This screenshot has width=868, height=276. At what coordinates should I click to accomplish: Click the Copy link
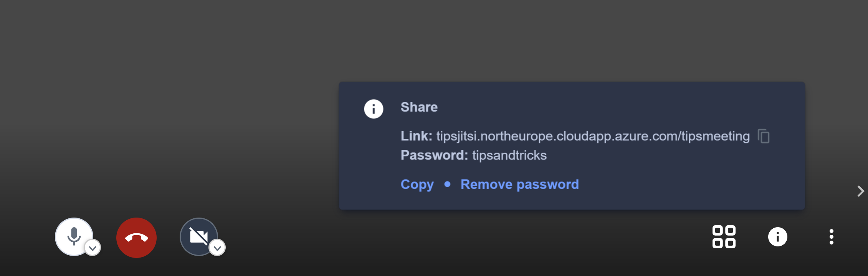pos(417,185)
